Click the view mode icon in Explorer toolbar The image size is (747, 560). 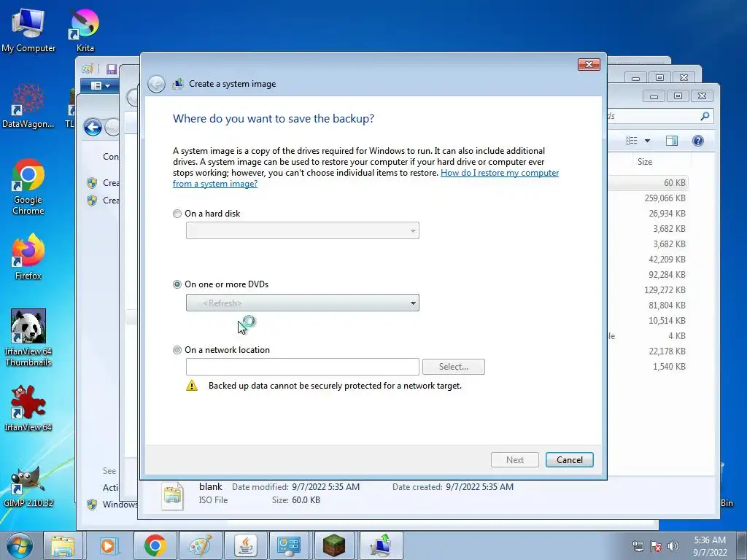click(631, 141)
